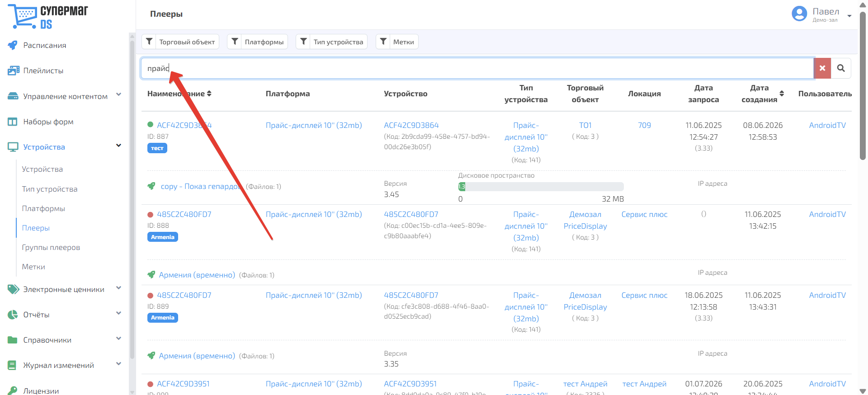Click the тест tag on player ID 887

(157, 148)
